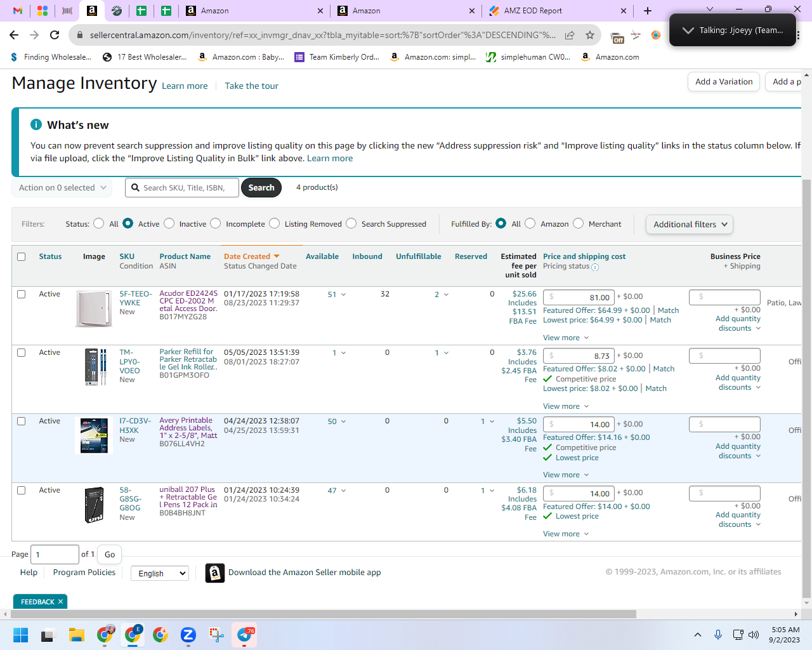
Task: Close the FEEDBACK tab with X
Action: pyautogui.click(x=61, y=602)
